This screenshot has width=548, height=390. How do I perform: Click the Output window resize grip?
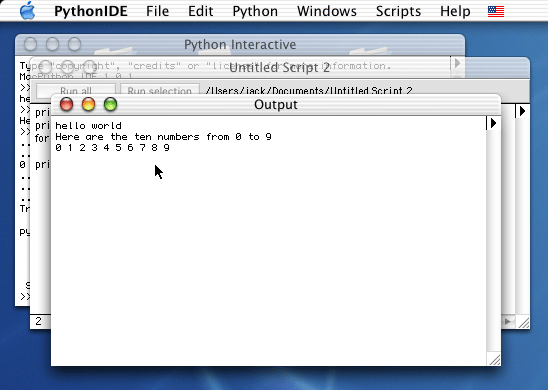(x=494, y=359)
